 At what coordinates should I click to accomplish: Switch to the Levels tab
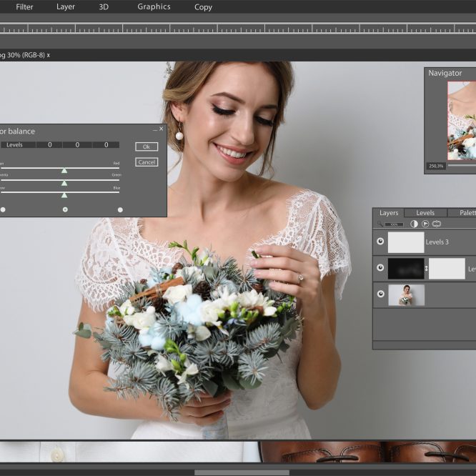click(x=425, y=213)
